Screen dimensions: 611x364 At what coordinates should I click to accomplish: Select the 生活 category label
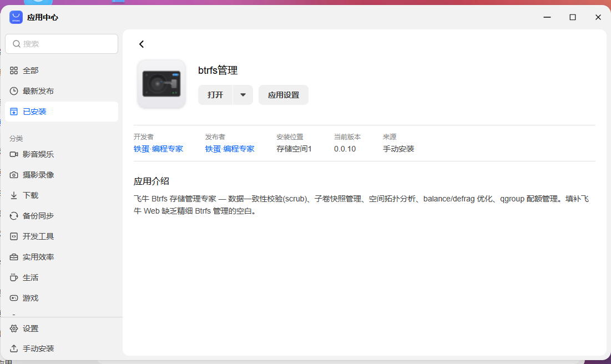coord(31,277)
